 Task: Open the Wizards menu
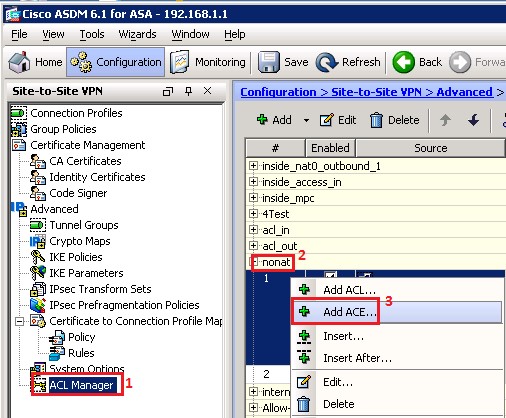coord(137,34)
